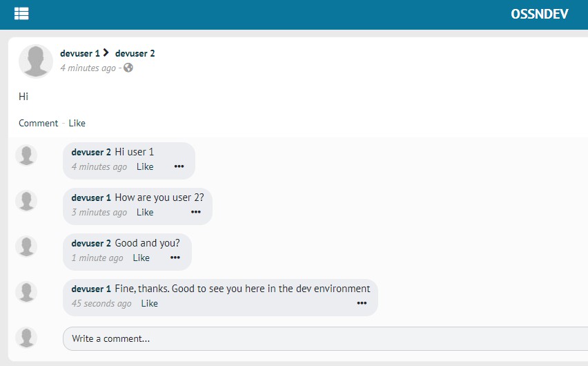Viewport: 588px width, 366px height.
Task: Open devuser 1 profile from post header
Action: (80, 53)
